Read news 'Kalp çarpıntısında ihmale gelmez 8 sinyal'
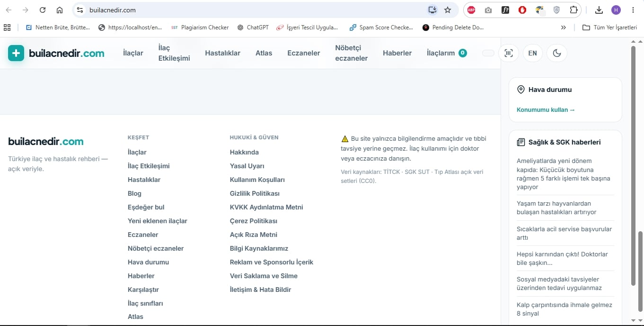The image size is (644, 326). 565,309
